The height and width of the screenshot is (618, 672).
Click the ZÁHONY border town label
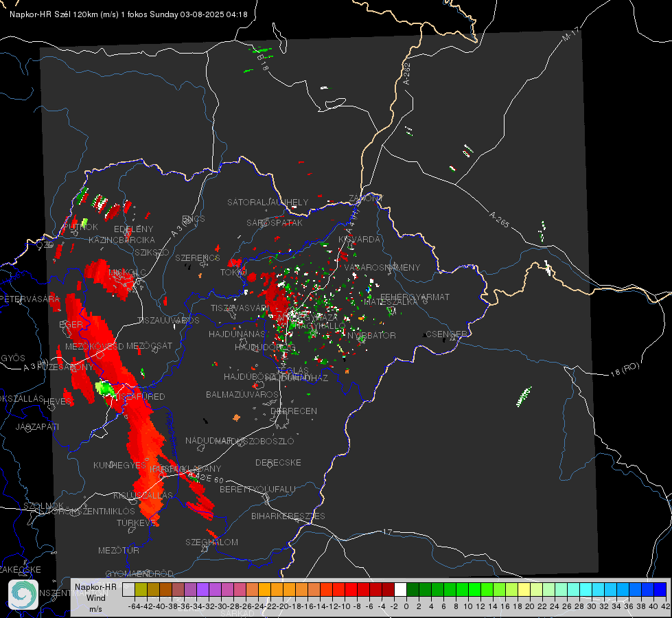[366, 198]
